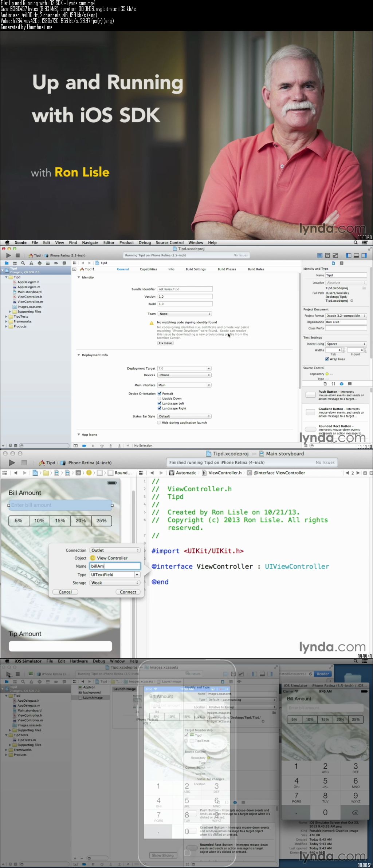The image size is (373, 868).
Task: Click the Spotlight icon in Xcode menu bar
Action: pyautogui.click(x=356, y=242)
